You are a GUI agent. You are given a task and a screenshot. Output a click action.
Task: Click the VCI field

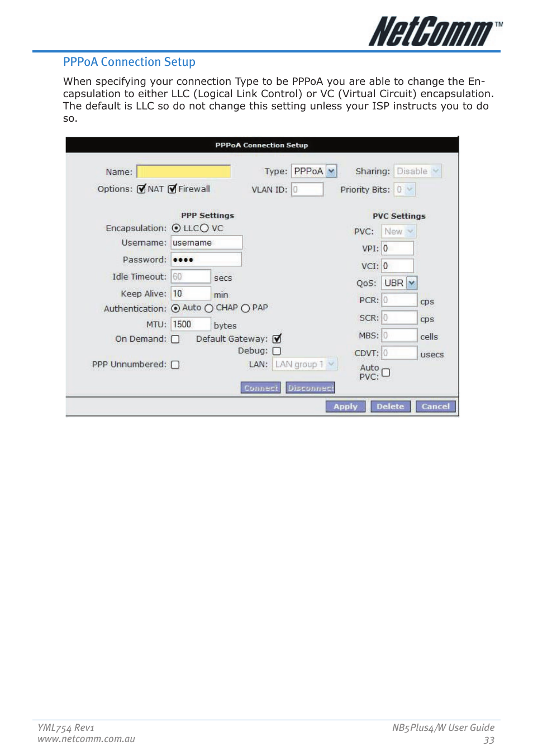coord(398,266)
